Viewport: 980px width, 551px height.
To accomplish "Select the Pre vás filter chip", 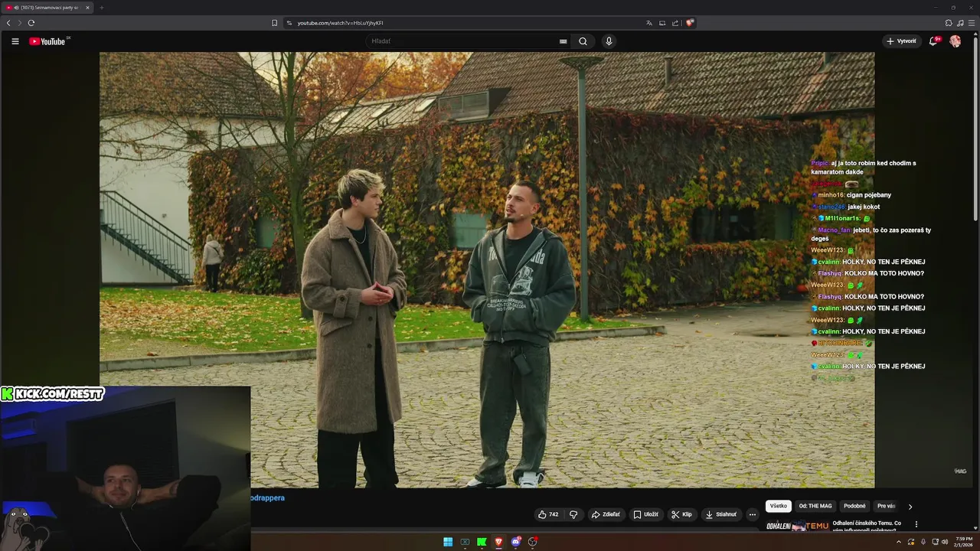I will click(x=886, y=506).
